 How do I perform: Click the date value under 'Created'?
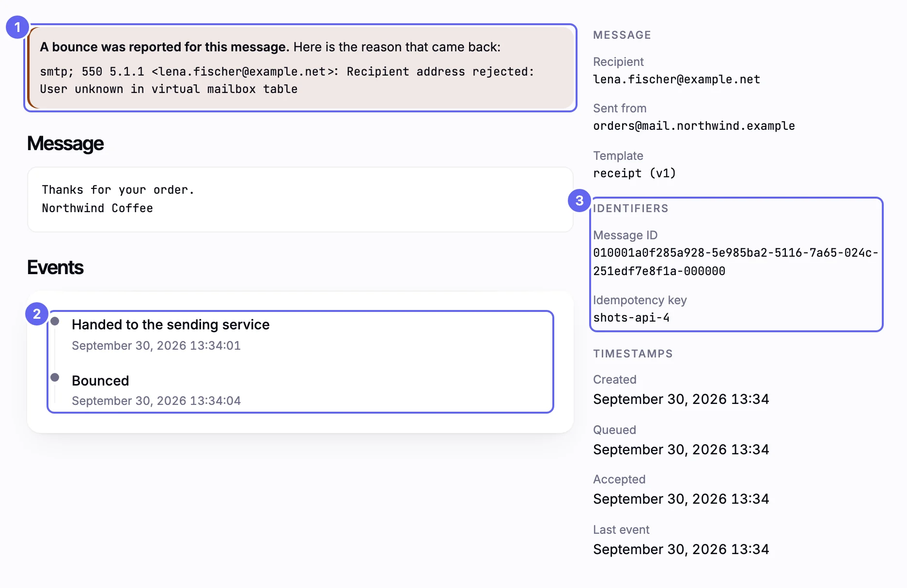(681, 399)
